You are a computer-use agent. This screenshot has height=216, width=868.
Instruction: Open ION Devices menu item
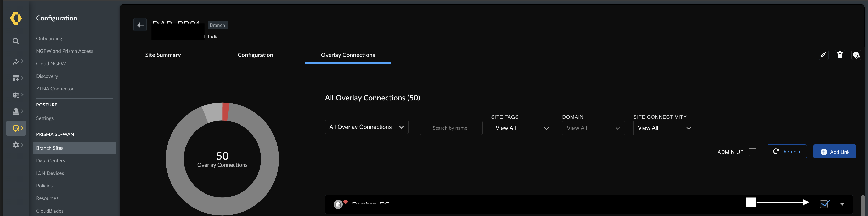[x=50, y=173]
